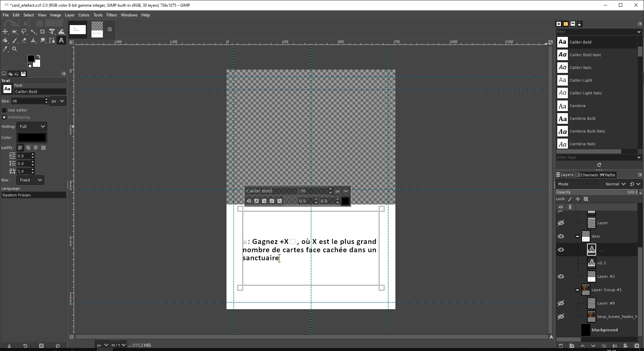Open the Hinting dropdown set to Full

click(x=32, y=126)
